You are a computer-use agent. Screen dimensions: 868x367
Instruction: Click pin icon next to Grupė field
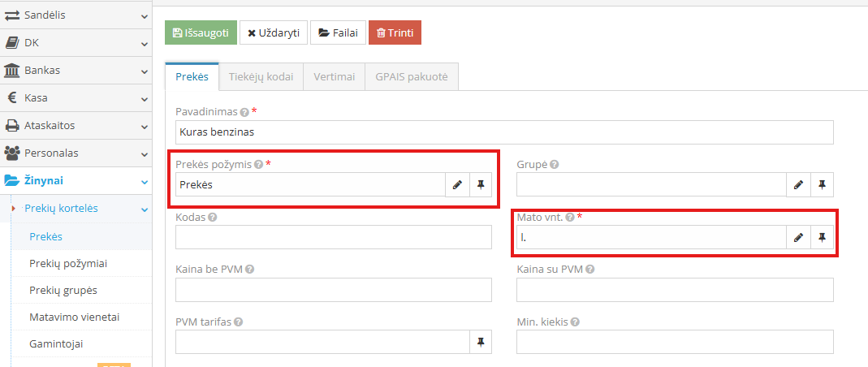click(x=822, y=185)
